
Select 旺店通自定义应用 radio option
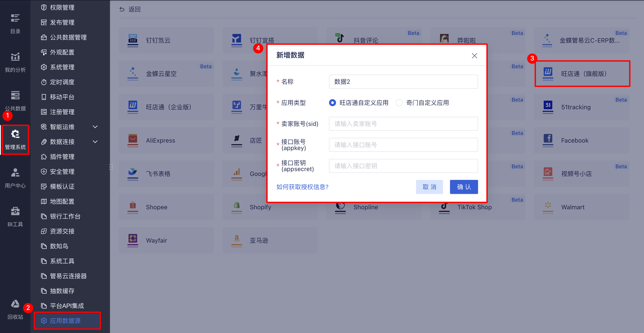(x=332, y=103)
